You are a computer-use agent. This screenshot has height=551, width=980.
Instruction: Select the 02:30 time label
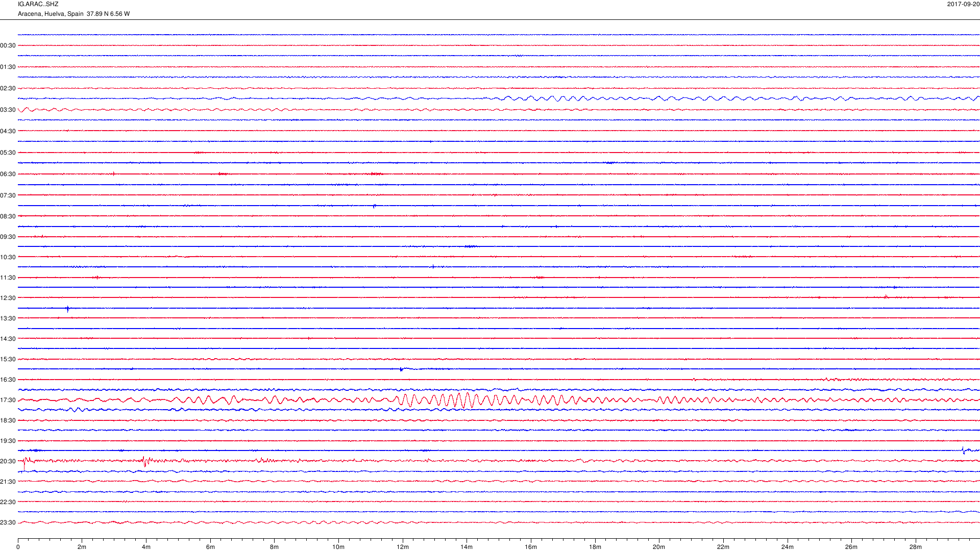point(8,88)
